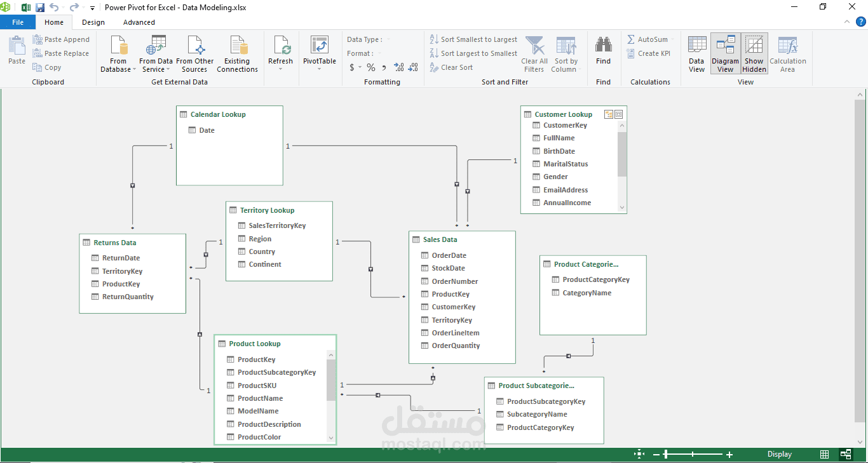The height and width of the screenshot is (463, 868).
Task: Switch to diagram view in status bar
Action: click(846, 454)
